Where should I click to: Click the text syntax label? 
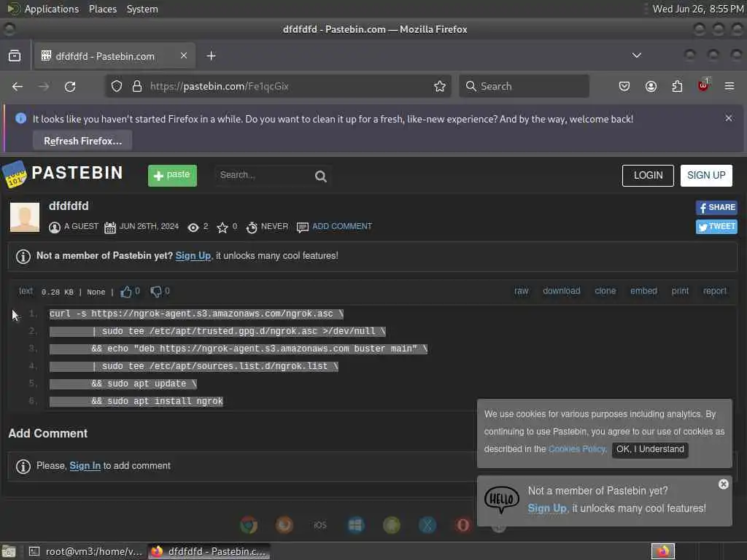click(x=26, y=291)
